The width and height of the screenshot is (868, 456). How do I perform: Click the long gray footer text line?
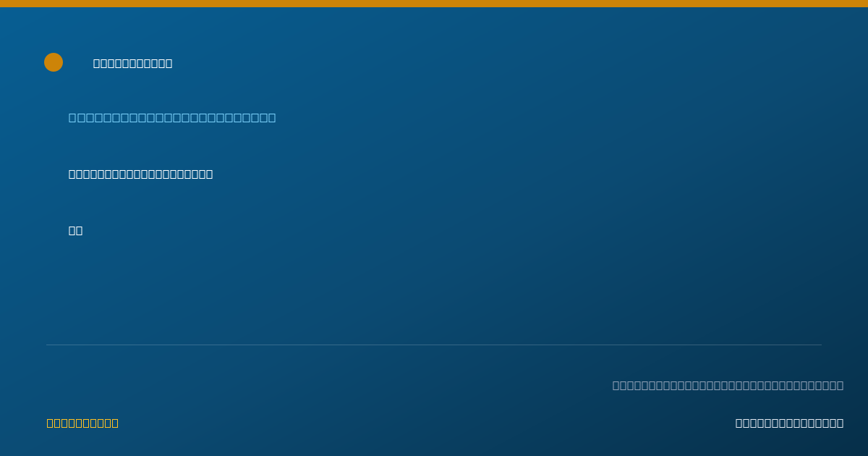(728, 386)
